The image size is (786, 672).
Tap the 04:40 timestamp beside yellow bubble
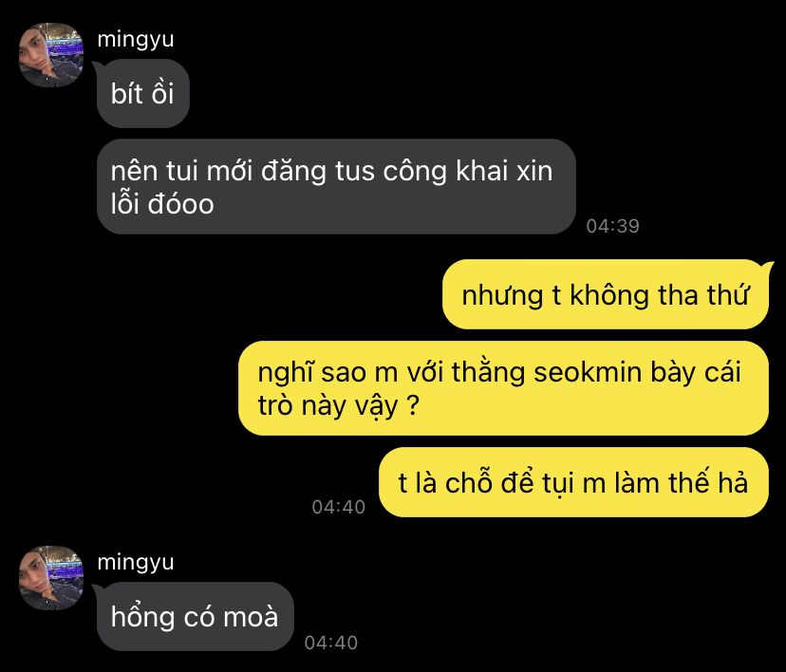coord(338,507)
